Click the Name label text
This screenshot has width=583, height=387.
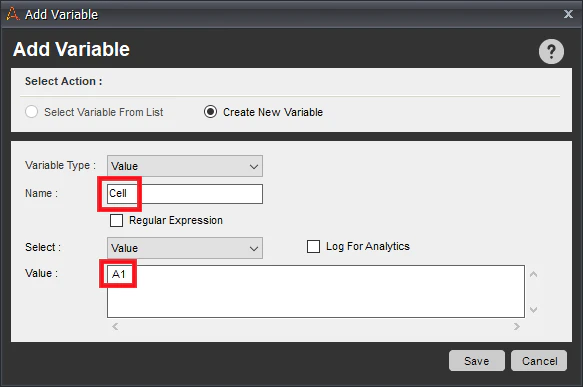tap(41, 193)
